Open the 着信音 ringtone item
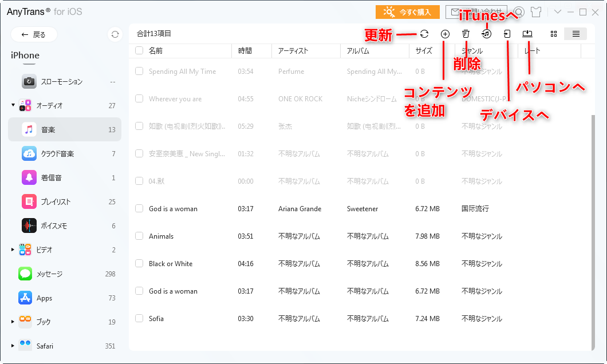The image size is (607, 364). (65, 177)
